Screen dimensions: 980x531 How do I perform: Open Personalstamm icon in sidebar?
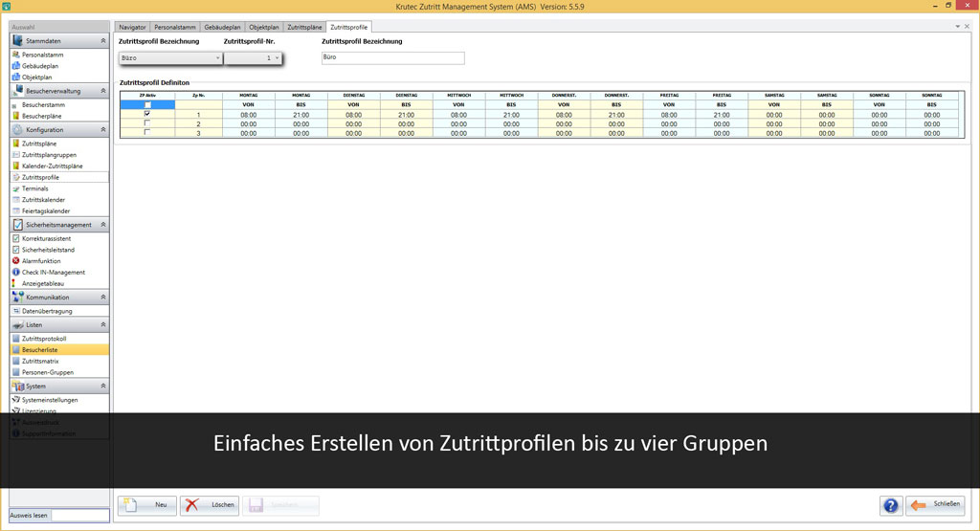coord(16,55)
